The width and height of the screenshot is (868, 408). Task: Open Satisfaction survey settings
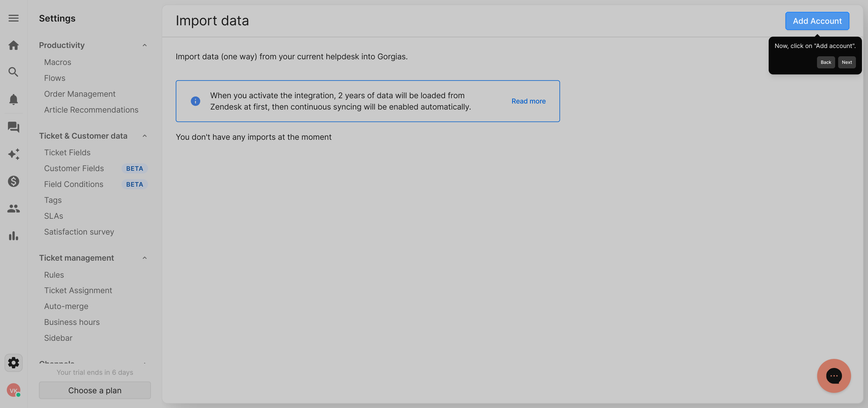click(79, 232)
